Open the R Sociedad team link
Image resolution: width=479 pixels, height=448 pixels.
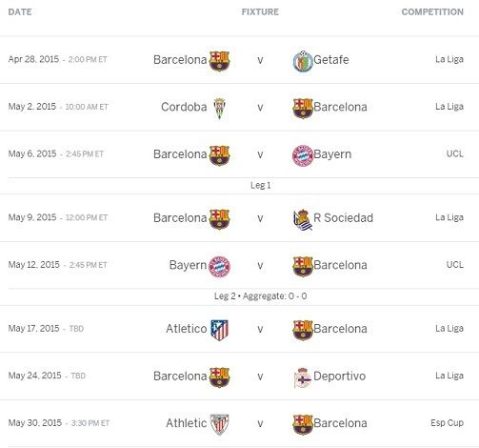pos(343,218)
